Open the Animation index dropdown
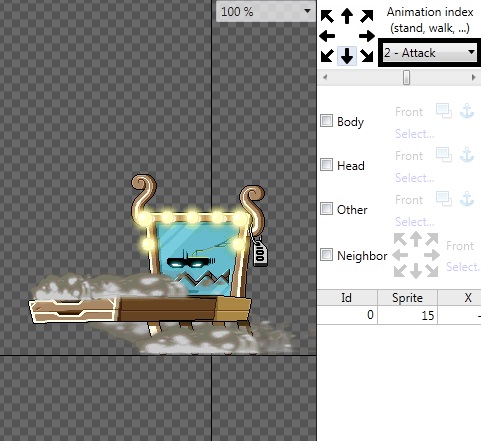 tap(429, 53)
